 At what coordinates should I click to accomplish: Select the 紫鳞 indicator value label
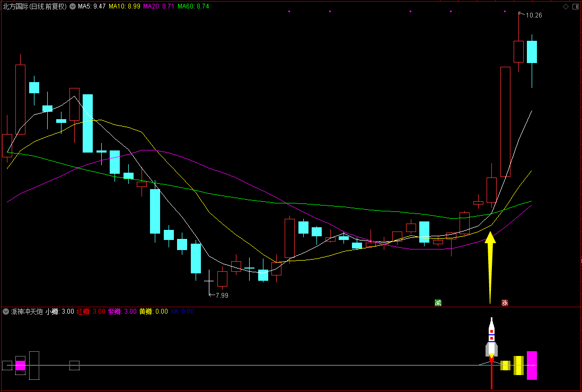pos(122,311)
